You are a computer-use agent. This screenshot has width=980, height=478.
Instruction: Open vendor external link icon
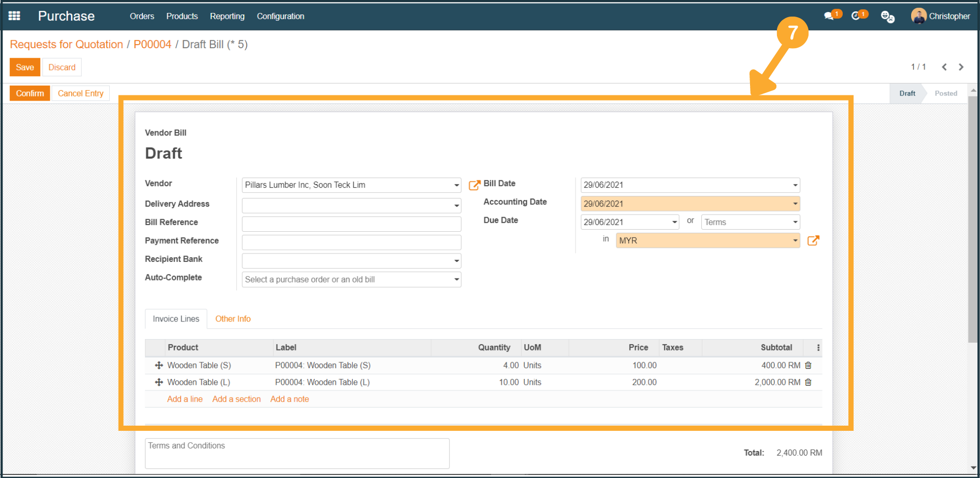[x=474, y=185]
